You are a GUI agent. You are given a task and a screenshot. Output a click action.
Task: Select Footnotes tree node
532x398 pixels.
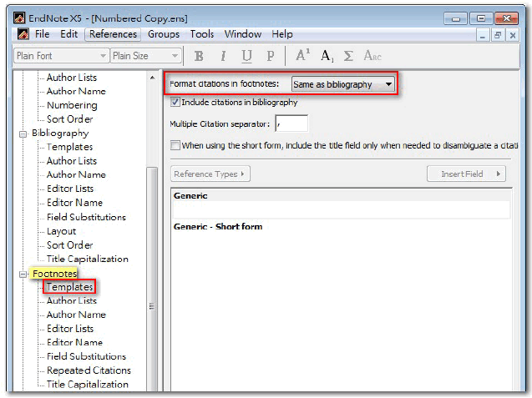54,273
